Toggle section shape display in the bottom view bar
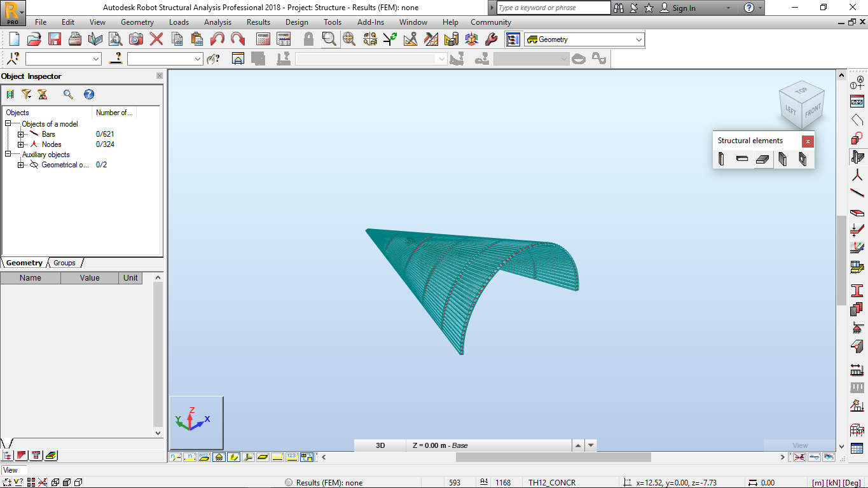868x488 pixels. 233,456
